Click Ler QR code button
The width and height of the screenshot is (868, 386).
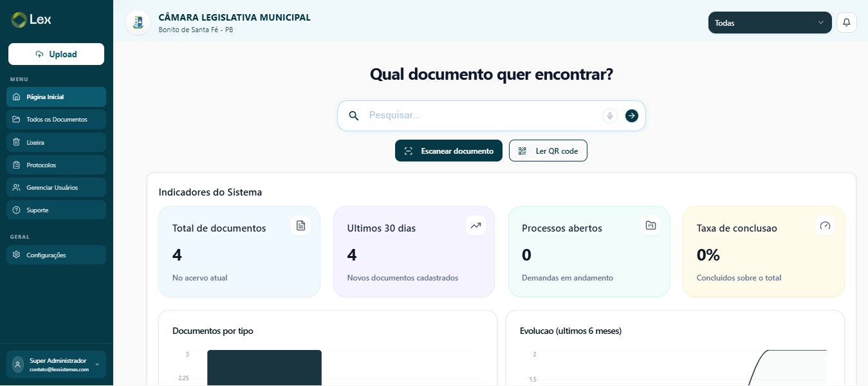point(548,151)
